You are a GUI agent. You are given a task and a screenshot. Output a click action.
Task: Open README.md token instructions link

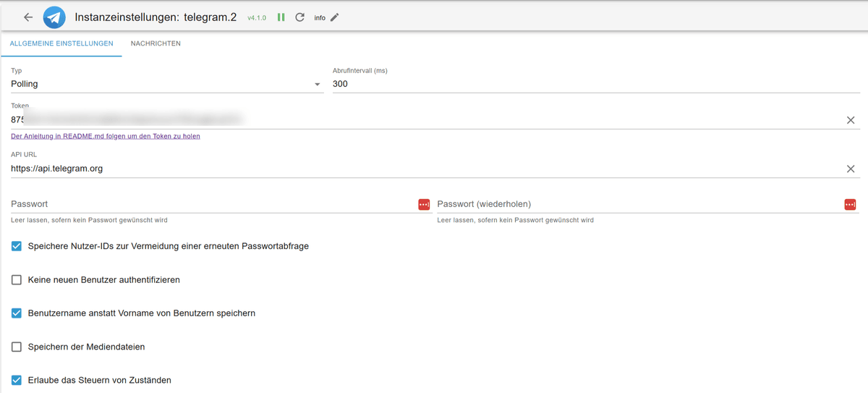(106, 136)
